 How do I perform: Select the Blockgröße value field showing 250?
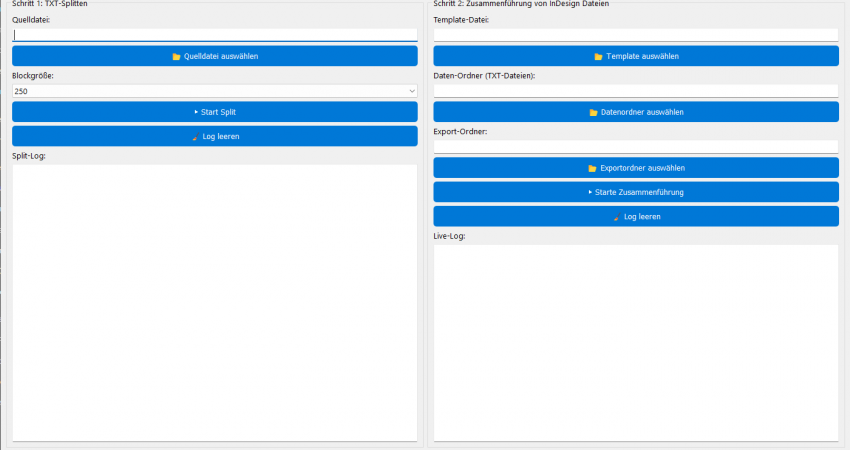(x=200, y=91)
